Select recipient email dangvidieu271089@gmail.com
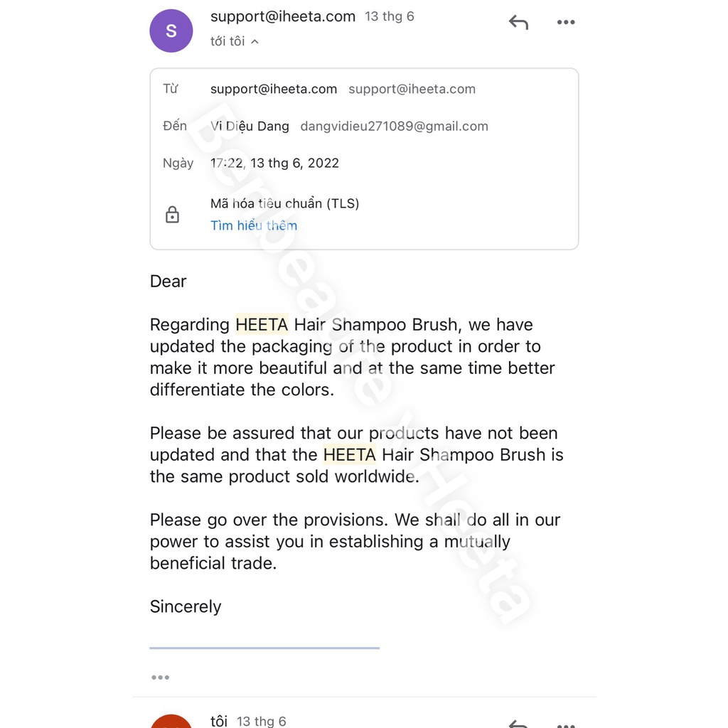728x728 pixels. pos(394,127)
